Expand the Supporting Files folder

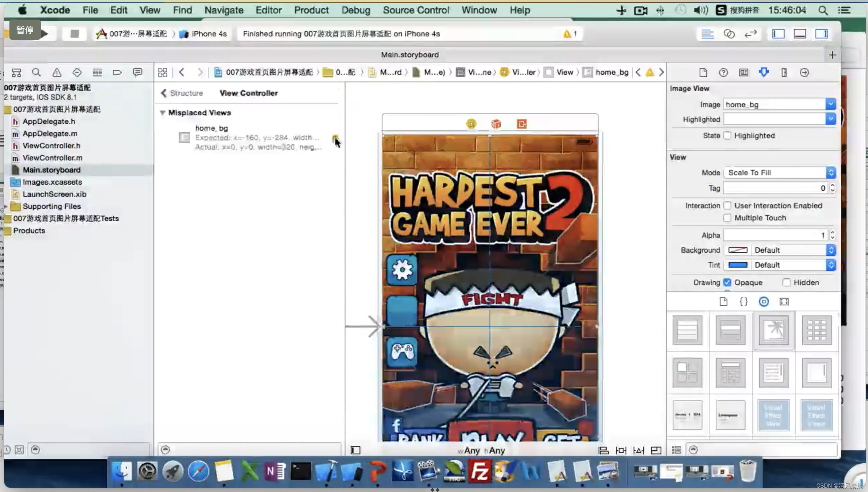(6, 206)
